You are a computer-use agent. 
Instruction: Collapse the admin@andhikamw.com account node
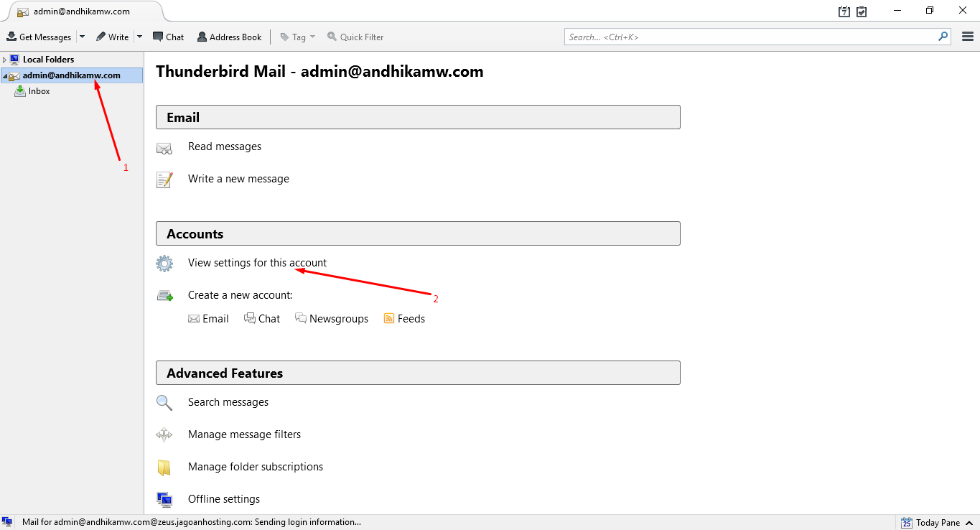click(4, 75)
